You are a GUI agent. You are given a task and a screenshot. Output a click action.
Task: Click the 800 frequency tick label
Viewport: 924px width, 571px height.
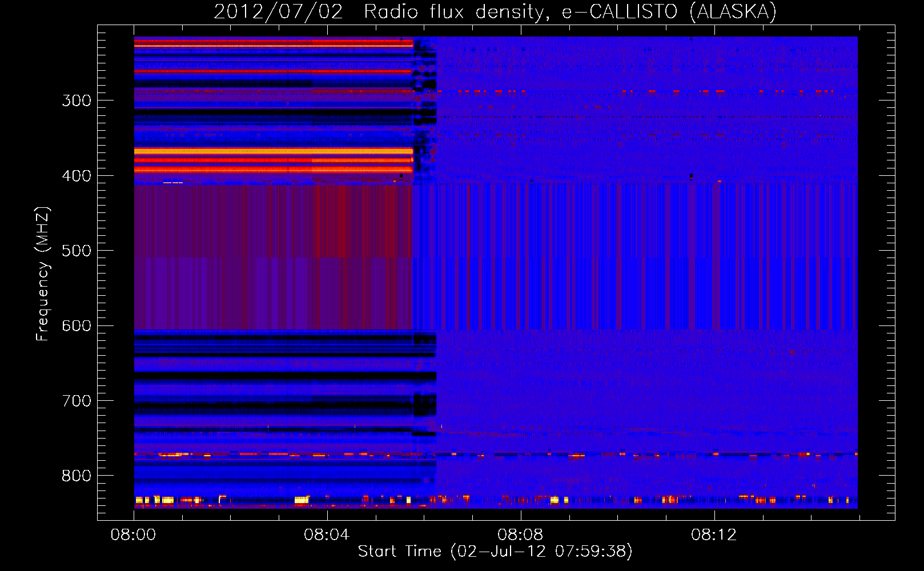[77, 476]
